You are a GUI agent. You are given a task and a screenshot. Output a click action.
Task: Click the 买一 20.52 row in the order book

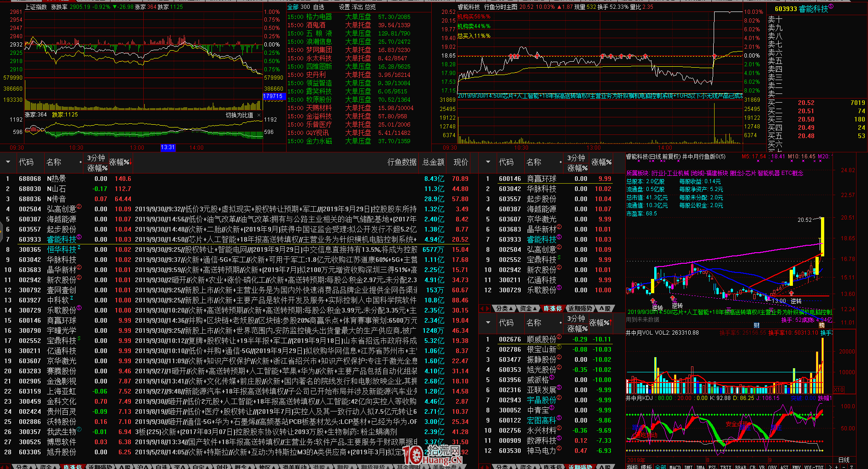tap(816, 103)
